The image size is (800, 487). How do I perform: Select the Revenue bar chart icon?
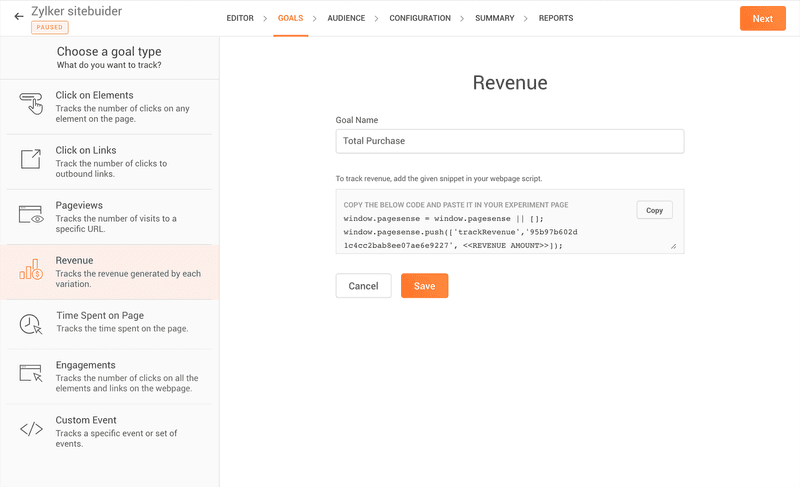[x=32, y=271]
